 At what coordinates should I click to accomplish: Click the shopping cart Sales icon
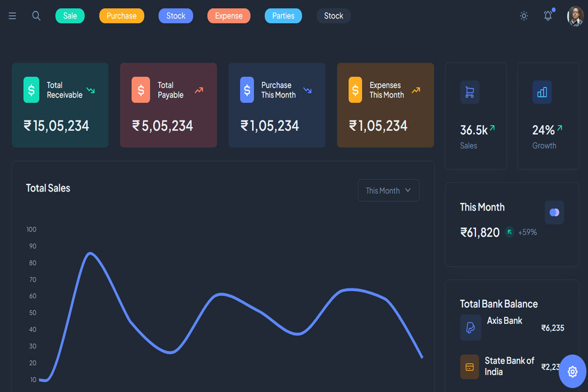click(469, 92)
